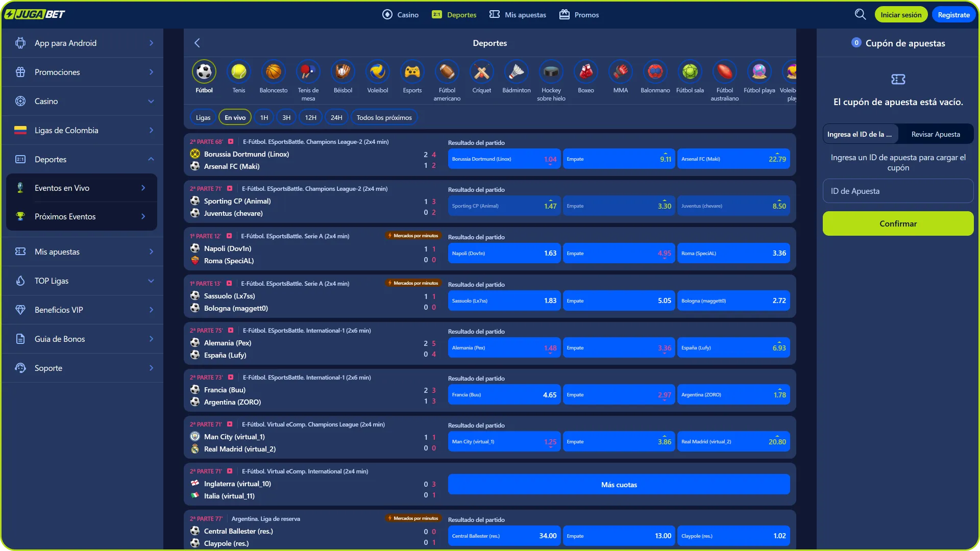
Task: Switch to Ingresa el ID tab
Action: coord(861,134)
